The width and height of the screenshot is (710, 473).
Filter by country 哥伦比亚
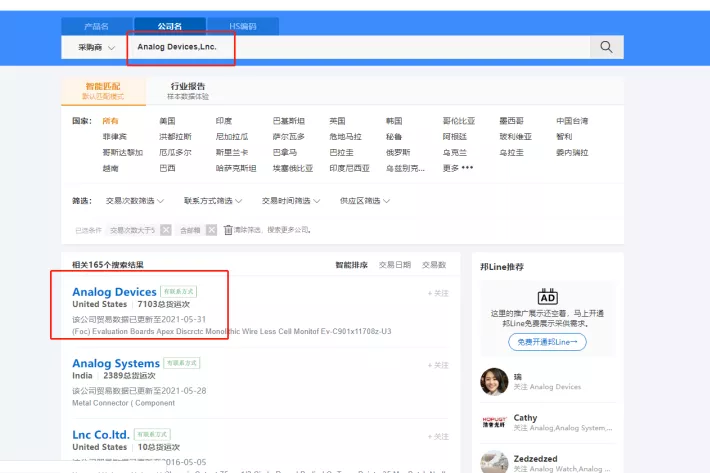(459, 121)
